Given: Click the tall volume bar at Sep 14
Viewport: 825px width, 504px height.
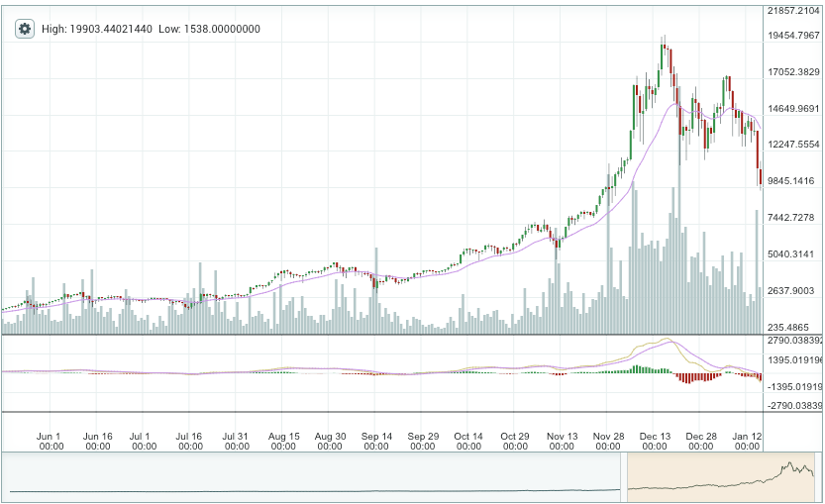Looking at the screenshot, I should click(376, 291).
